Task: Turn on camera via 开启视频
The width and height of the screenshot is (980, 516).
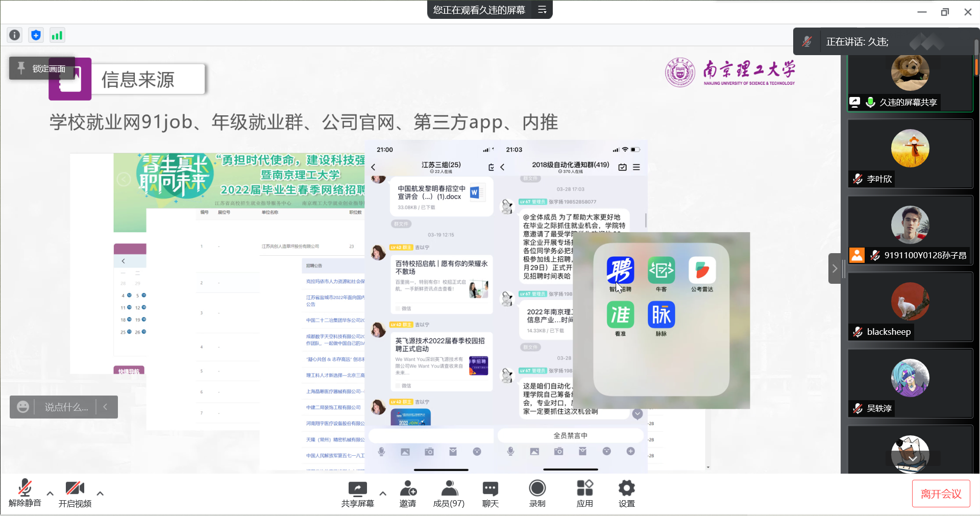Action: point(75,494)
